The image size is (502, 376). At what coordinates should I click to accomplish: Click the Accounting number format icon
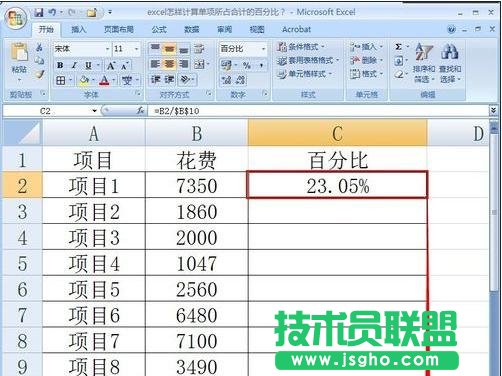[x=226, y=65]
